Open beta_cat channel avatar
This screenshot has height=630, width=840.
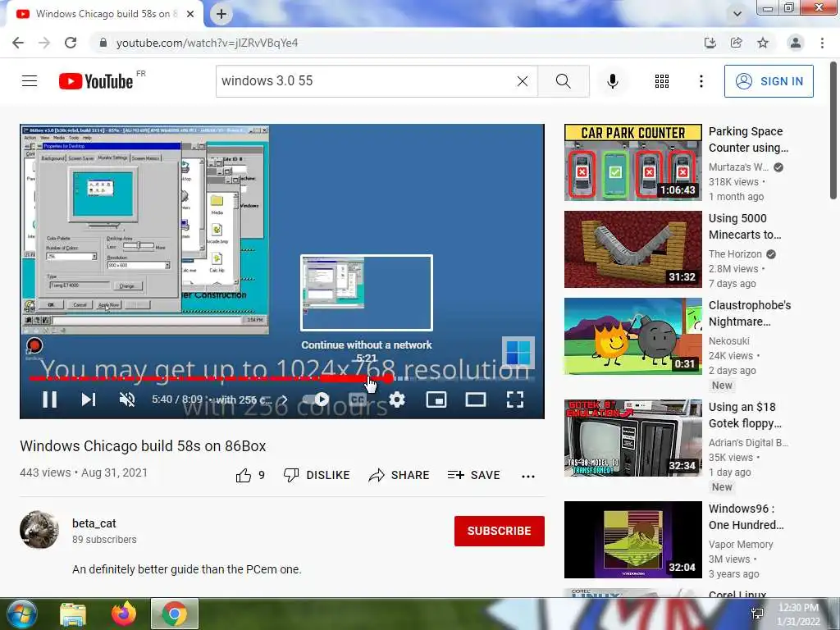pyautogui.click(x=39, y=531)
